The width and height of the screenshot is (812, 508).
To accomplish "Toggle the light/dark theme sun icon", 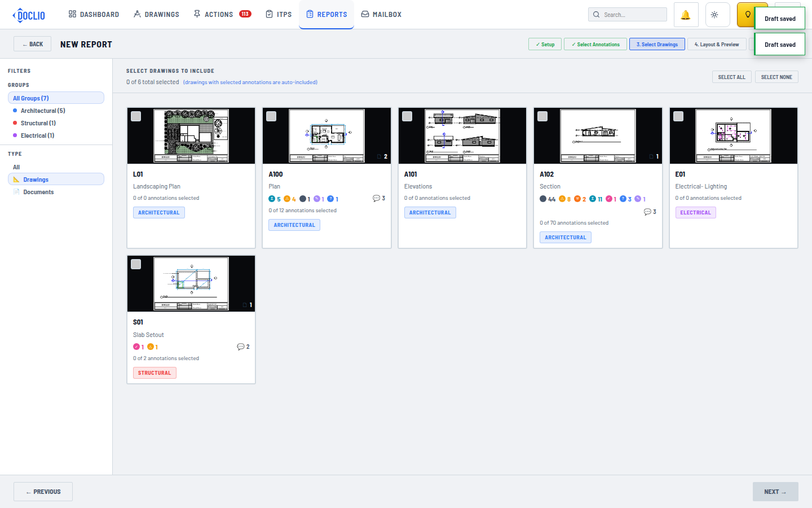I will pos(714,15).
